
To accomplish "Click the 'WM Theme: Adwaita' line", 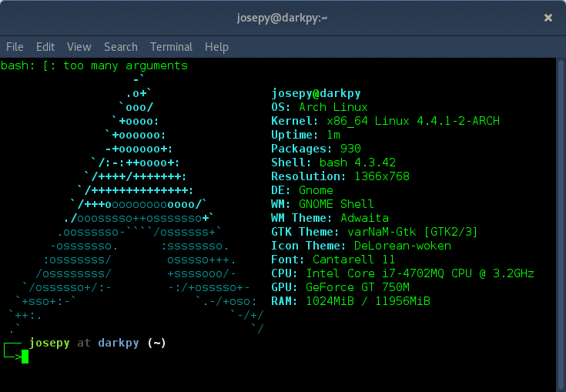I will [330, 218].
